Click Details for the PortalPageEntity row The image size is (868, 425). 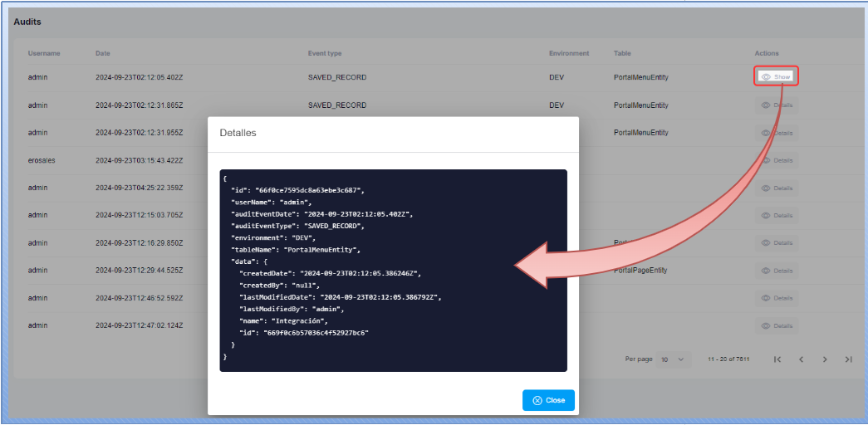tap(777, 271)
